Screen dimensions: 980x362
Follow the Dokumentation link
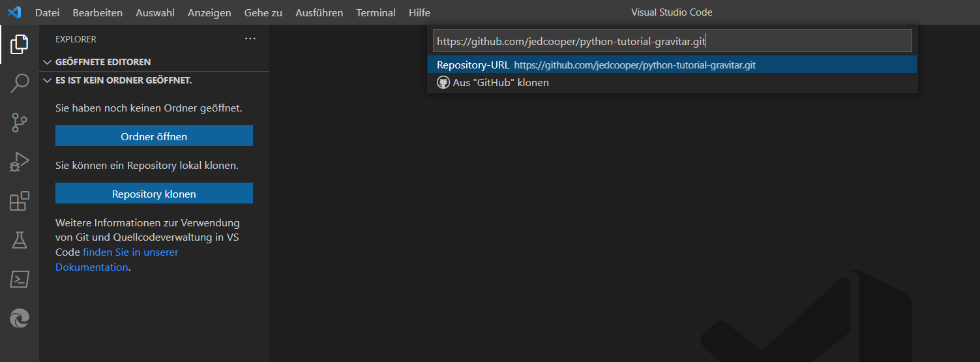click(92, 267)
